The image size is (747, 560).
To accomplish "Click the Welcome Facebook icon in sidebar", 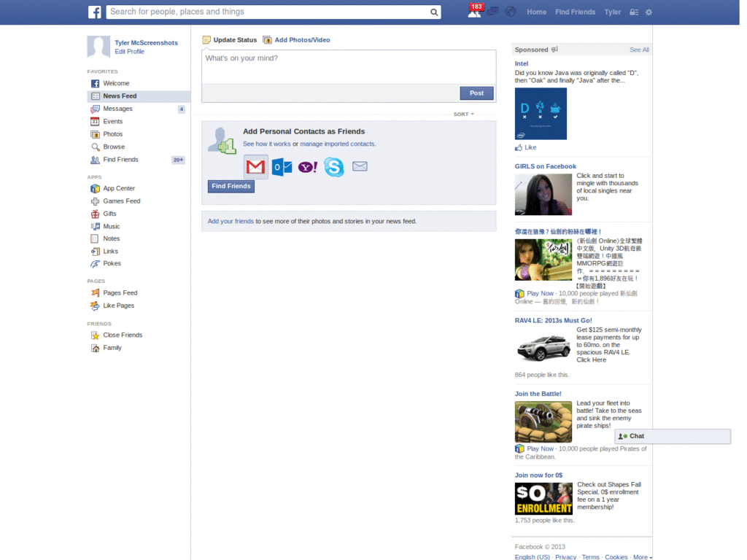I will coord(96,83).
